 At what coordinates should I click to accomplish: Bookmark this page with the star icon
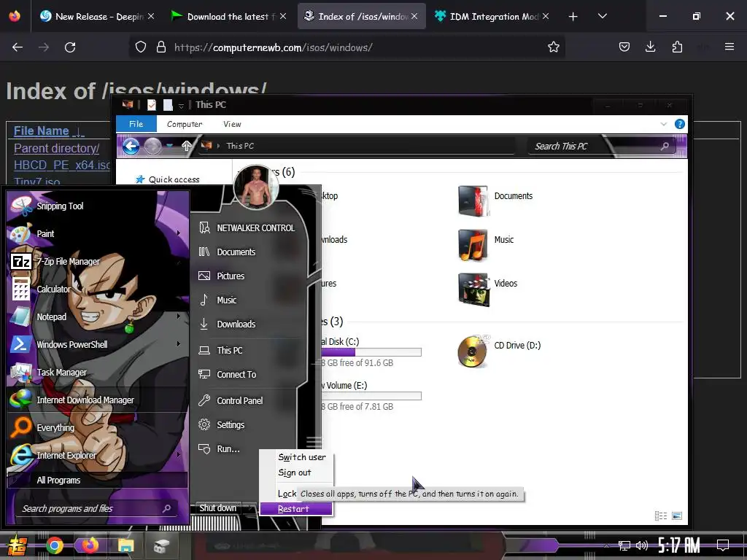[553, 47]
